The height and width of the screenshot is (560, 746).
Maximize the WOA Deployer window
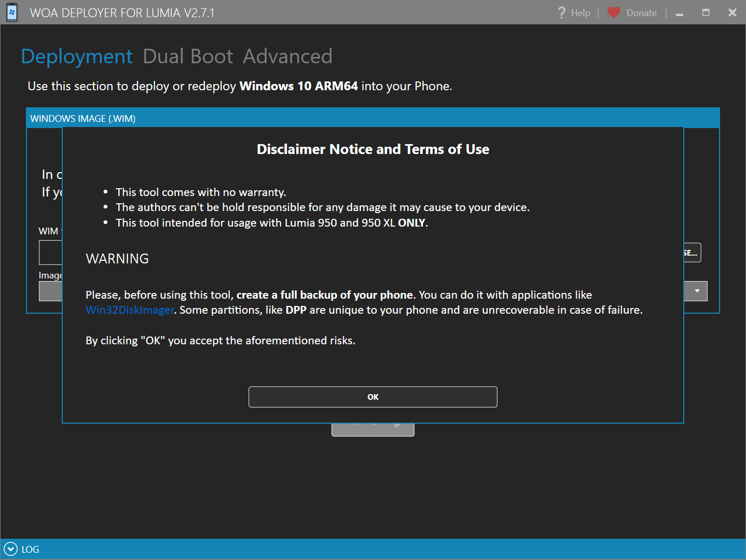tap(706, 12)
